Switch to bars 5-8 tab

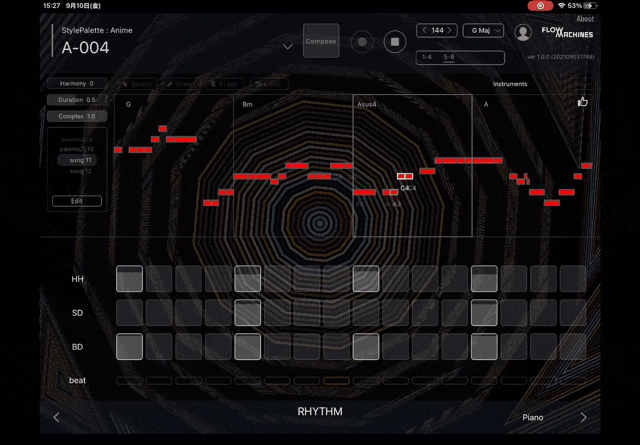tap(449, 57)
